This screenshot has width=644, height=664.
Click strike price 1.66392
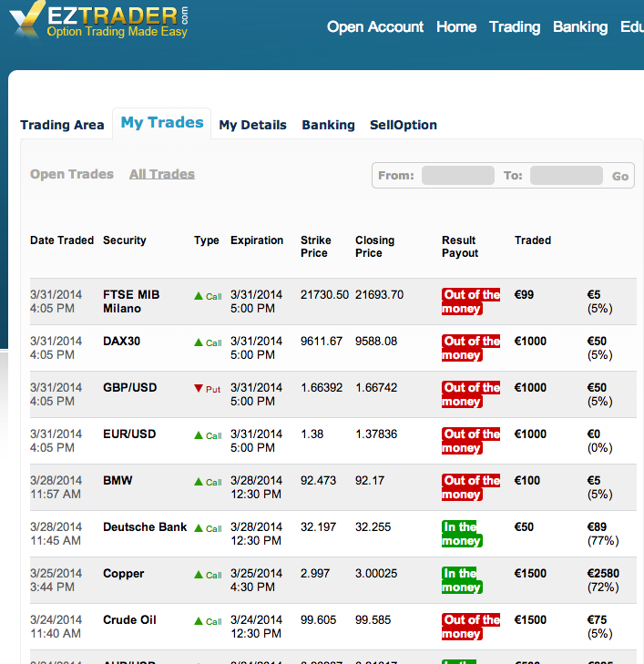pos(322,387)
